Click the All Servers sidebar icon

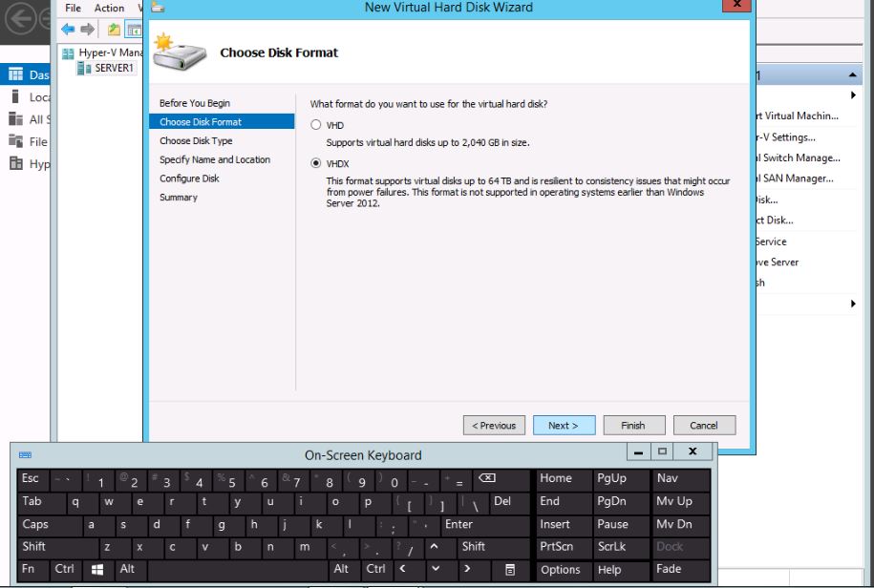[x=15, y=119]
